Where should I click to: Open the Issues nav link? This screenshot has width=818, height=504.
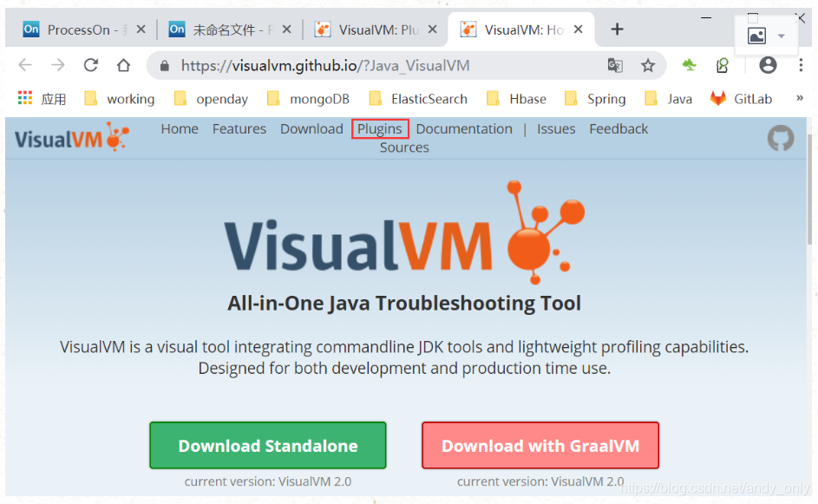(556, 129)
